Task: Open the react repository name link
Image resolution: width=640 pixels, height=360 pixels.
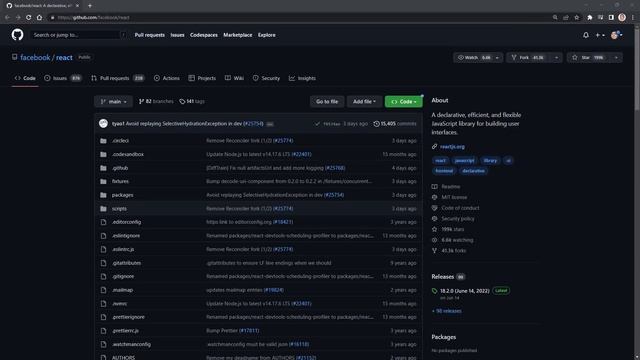Action: click(x=64, y=58)
